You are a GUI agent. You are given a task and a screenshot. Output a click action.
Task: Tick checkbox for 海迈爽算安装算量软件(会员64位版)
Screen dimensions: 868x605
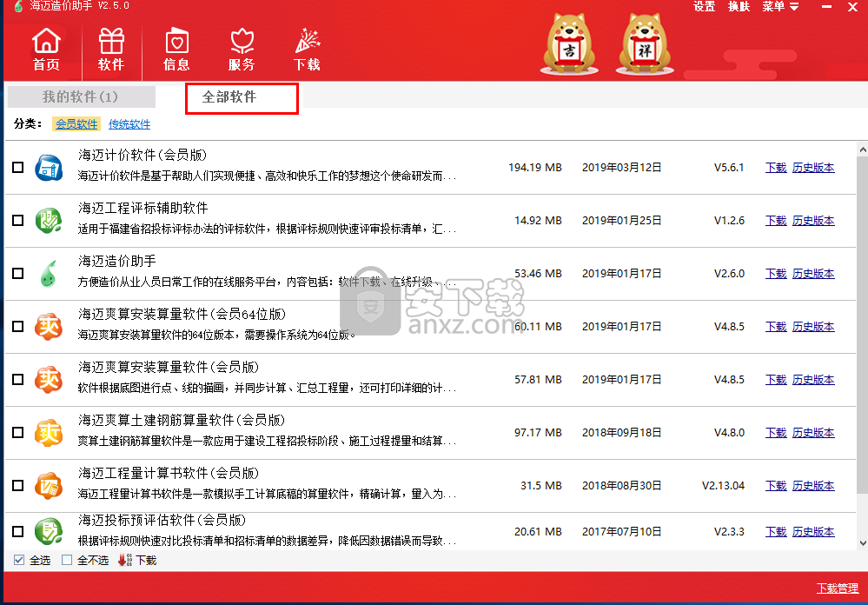[x=18, y=326]
